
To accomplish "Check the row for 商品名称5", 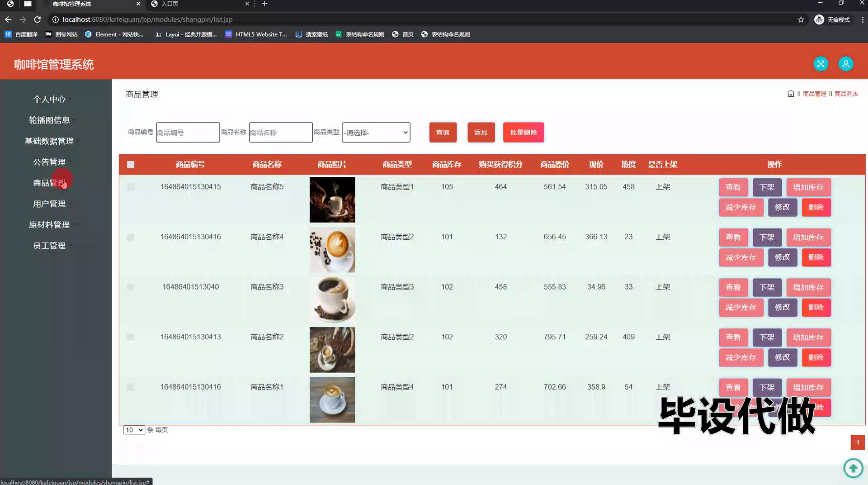I will tap(131, 187).
